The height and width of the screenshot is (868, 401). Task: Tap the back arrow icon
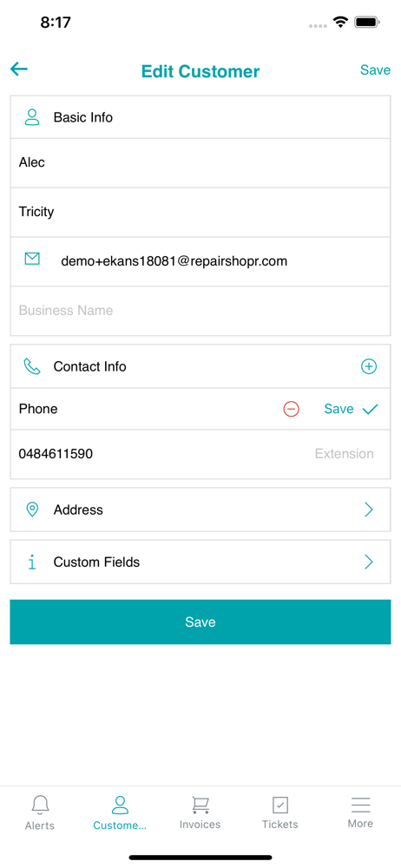(19, 69)
